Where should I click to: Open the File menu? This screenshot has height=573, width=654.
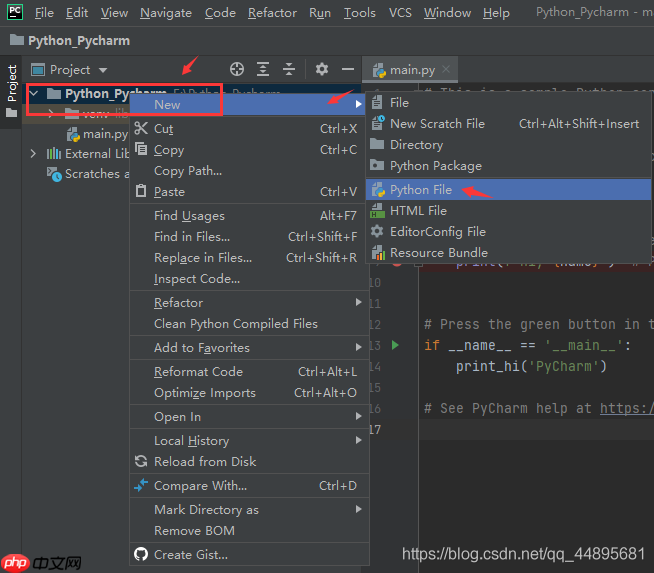44,13
